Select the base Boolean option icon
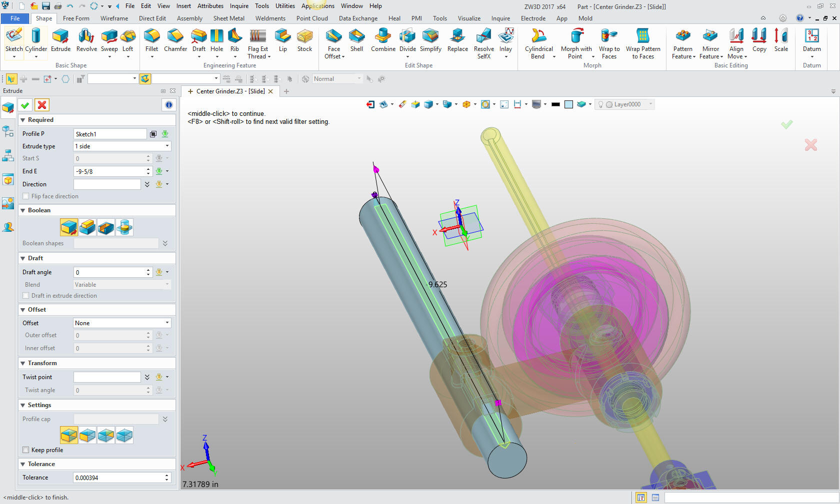 69,227
